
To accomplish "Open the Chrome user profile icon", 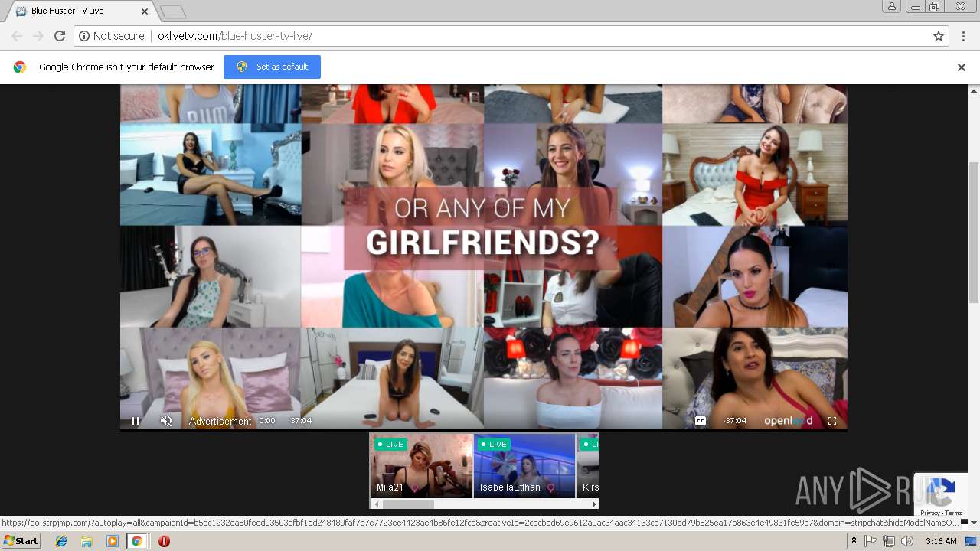I will [x=891, y=6].
